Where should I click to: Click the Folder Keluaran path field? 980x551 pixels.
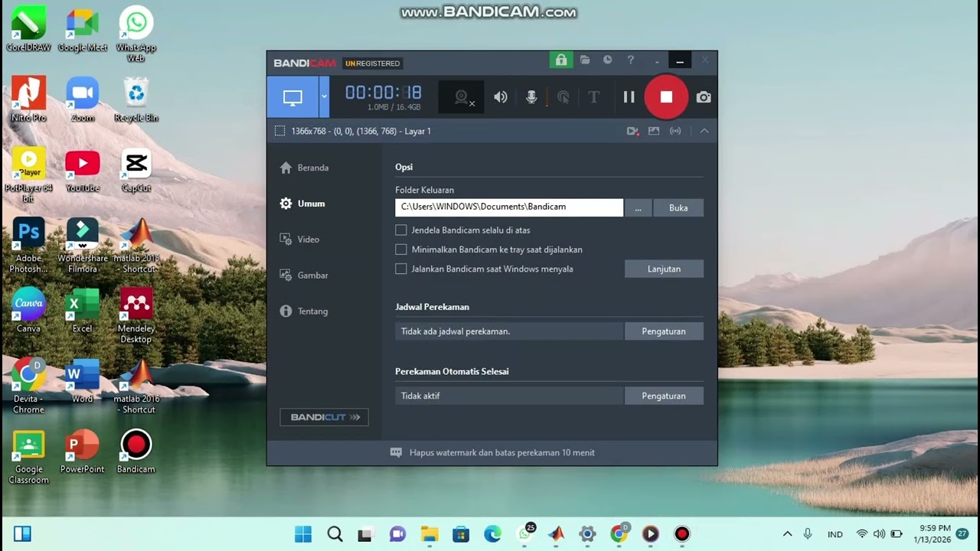(509, 207)
